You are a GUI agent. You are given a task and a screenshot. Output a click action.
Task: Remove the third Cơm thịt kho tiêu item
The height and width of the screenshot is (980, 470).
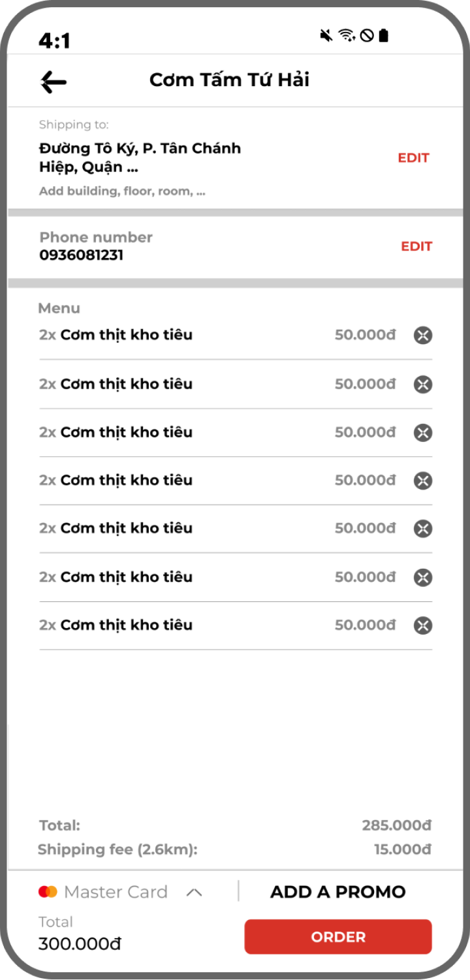tap(423, 432)
